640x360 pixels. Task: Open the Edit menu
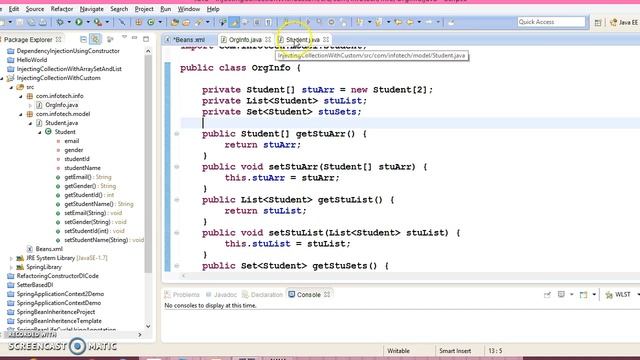click(x=13, y=9)
